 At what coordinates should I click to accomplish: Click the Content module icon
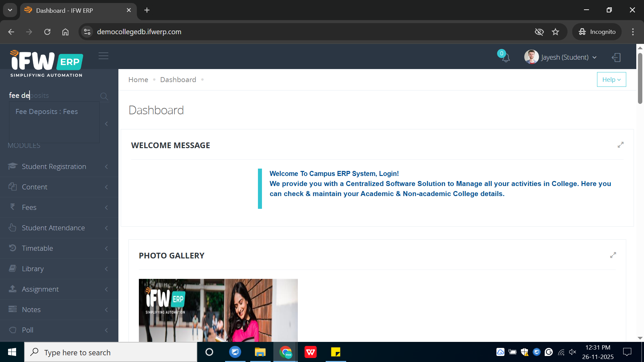pos(13,187)
